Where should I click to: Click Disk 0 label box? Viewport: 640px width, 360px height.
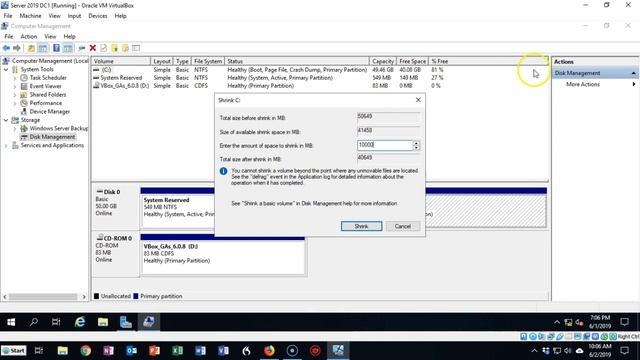(116, 207)
